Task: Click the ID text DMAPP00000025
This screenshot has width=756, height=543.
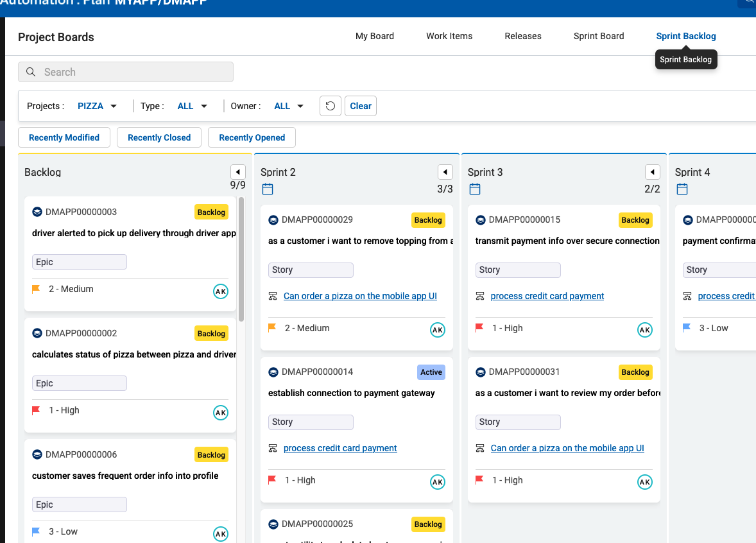Action: point(317,524)
